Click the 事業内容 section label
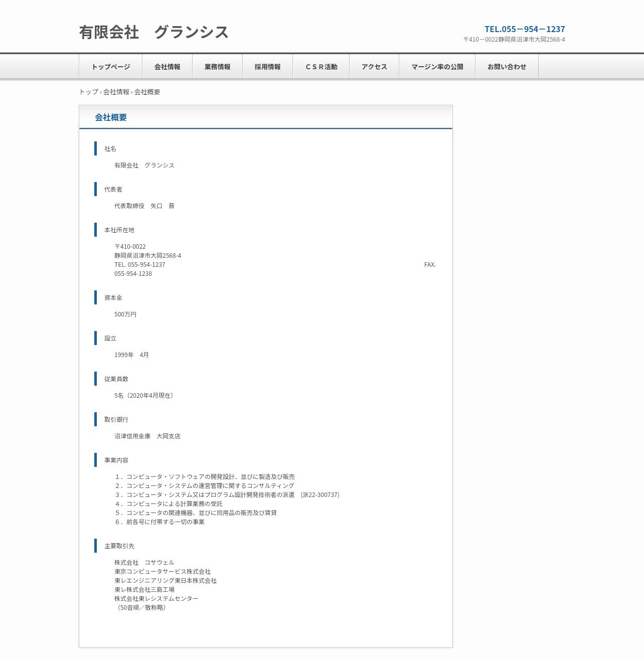 pos(116,460)
